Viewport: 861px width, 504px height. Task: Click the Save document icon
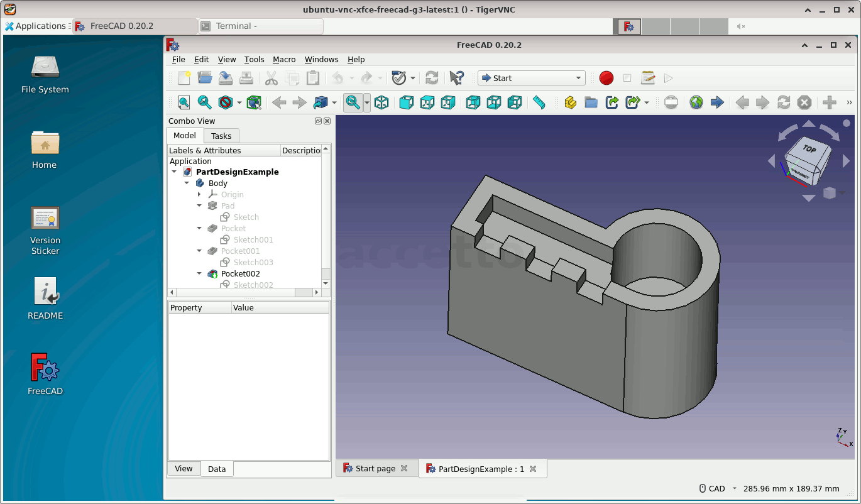click(226, 78)
